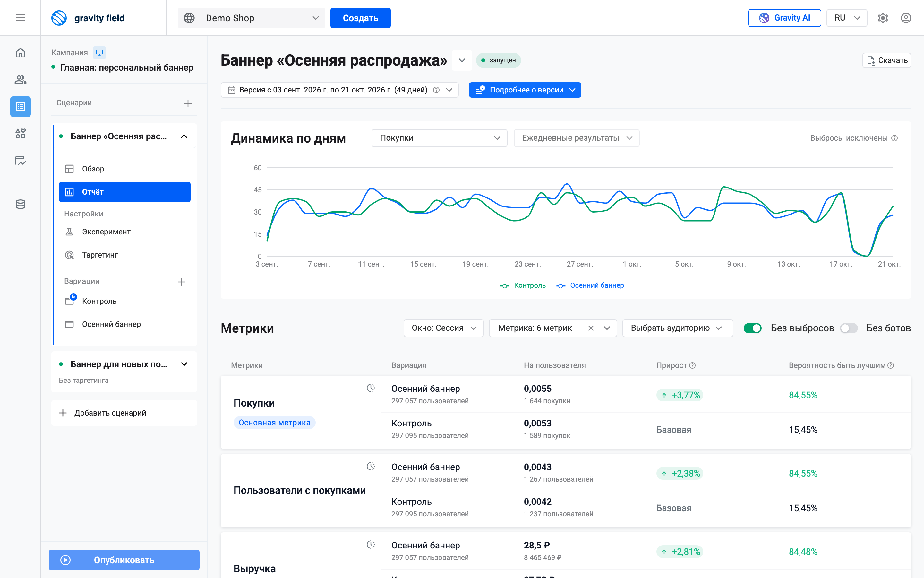
Task: Add a new scenario with Сценарии plus
Action: tap(187, 103)
